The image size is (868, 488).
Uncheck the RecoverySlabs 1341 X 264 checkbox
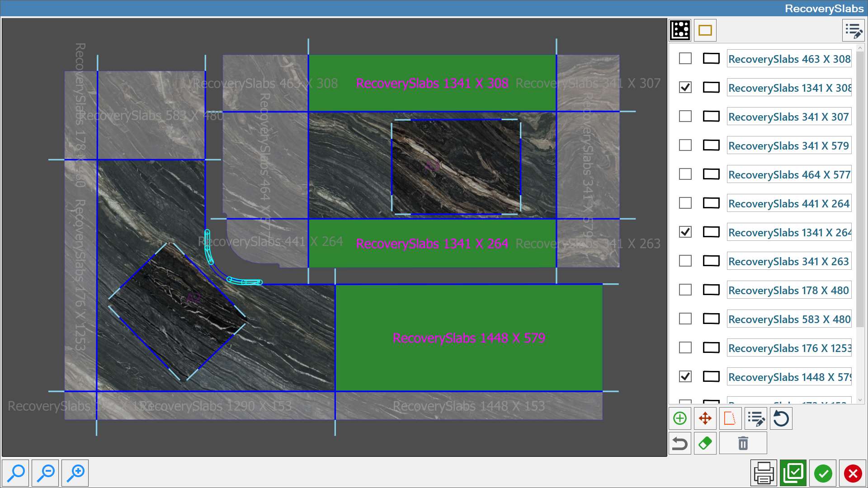point(685,232)
